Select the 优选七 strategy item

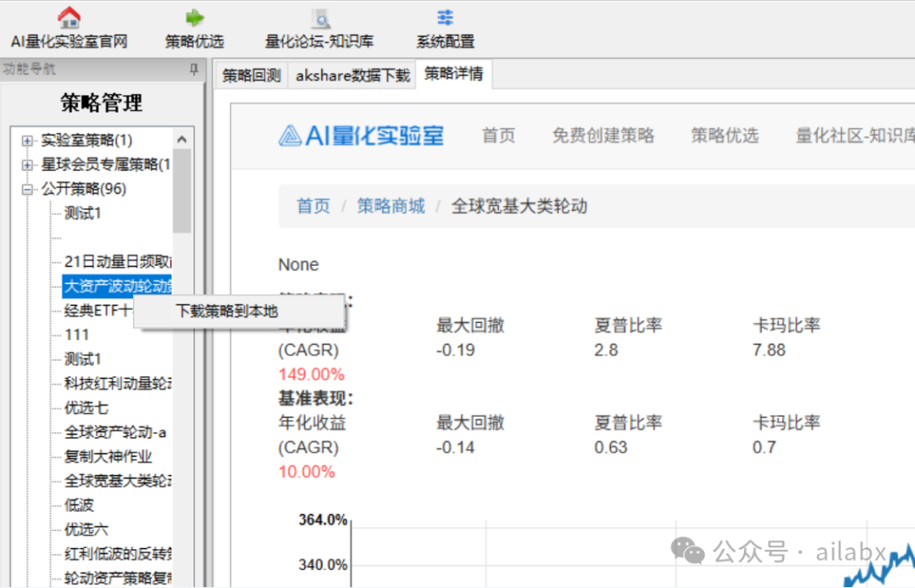click(86, 408)
